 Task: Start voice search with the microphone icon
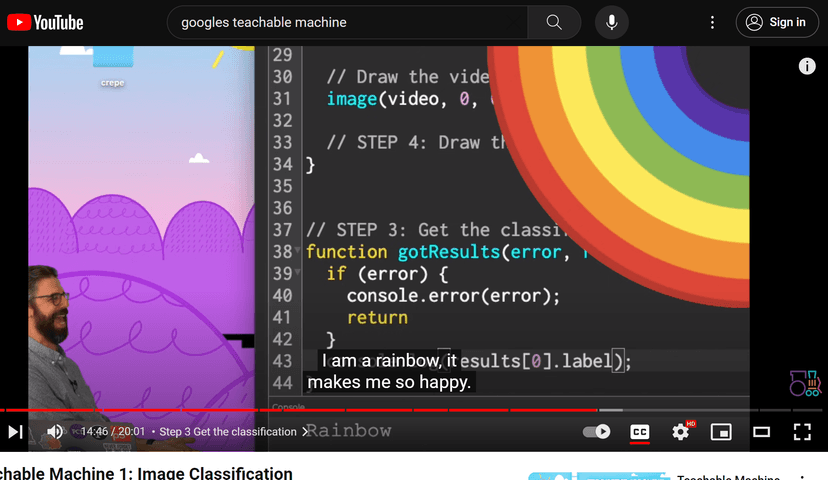(611, 22)
